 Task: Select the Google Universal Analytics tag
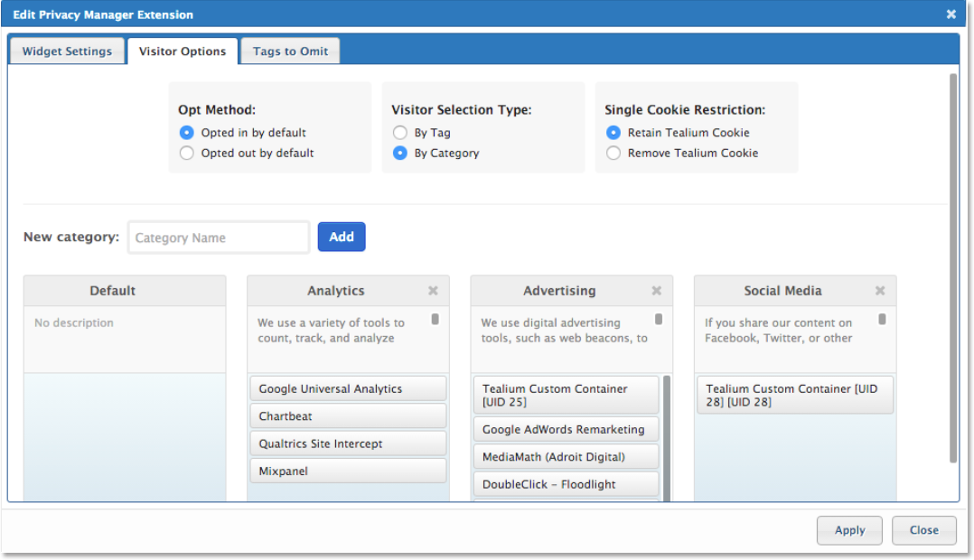[x=349, y=388]
